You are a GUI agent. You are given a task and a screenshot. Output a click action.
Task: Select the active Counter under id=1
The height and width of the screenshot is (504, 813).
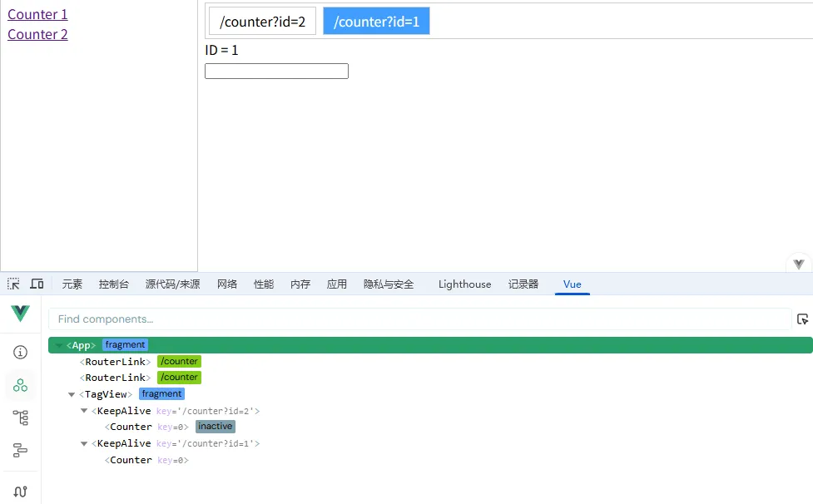pos(430,460)
